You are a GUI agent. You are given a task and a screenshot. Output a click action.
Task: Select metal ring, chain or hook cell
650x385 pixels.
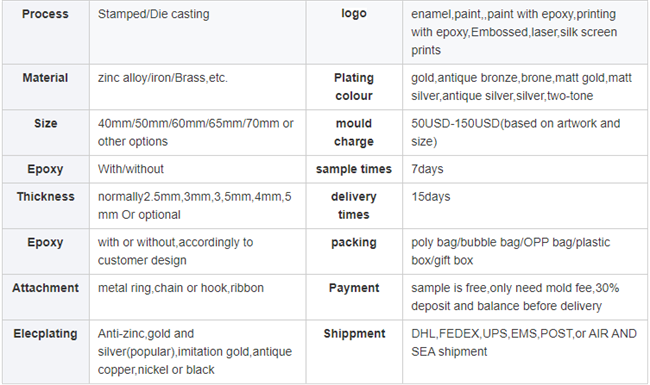coord(198,297)
